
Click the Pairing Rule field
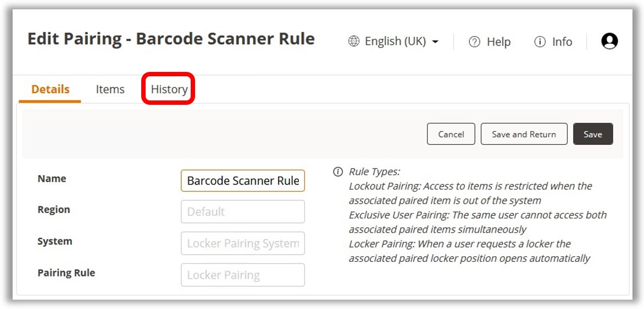pyautogui.click(x=242, y=275)
